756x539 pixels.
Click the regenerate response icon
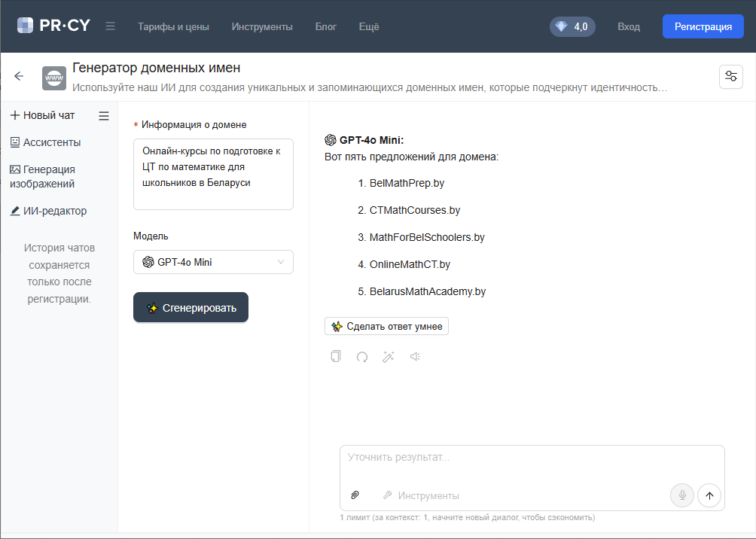(362, 357)
